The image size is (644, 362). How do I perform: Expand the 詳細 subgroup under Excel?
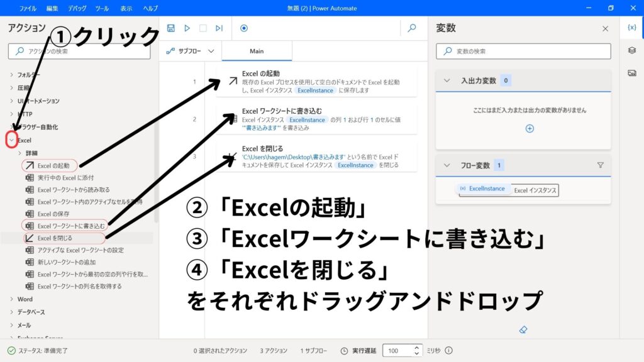coord(19,153)
